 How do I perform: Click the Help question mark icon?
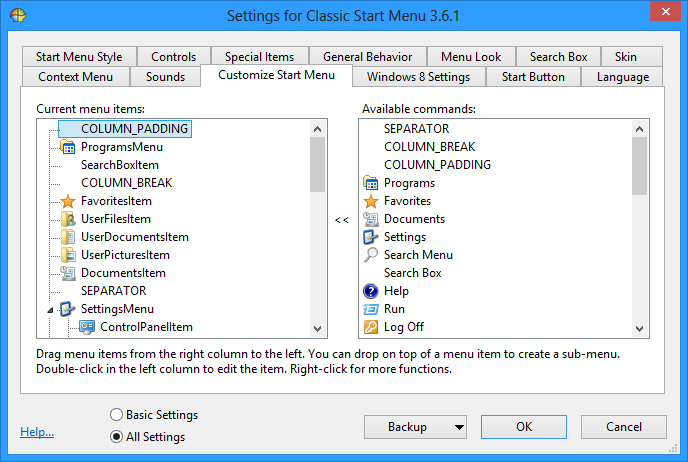coord(371,291)
